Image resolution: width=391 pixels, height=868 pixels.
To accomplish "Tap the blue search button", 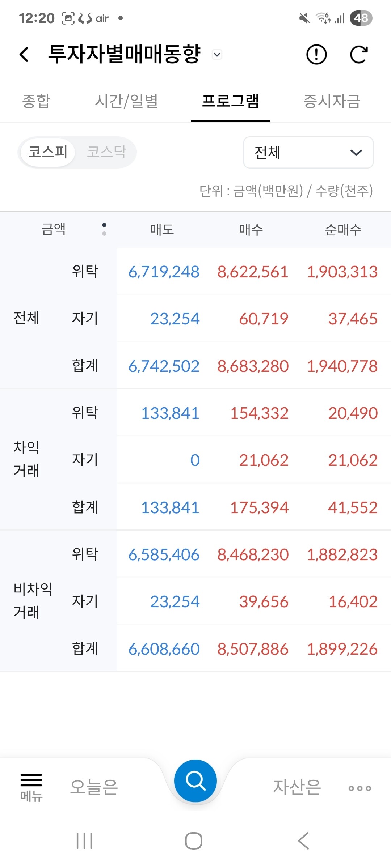I will [195, 781].
